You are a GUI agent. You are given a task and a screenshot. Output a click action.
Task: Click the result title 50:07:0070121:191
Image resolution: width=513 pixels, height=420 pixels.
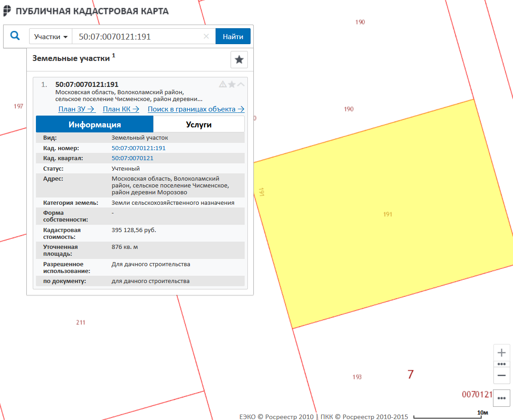(87, 85)
